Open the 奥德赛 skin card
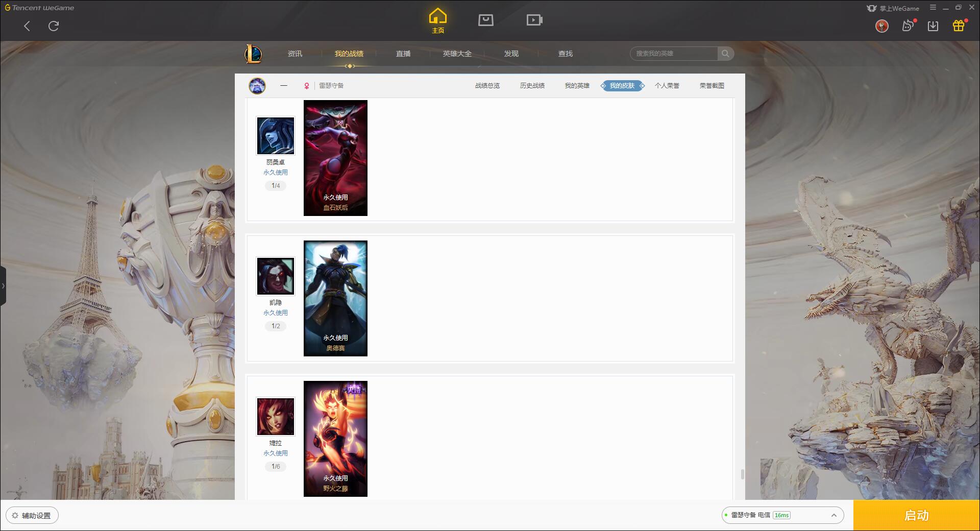Viewport: 980px width, 531px height. [x=335, y=298]
